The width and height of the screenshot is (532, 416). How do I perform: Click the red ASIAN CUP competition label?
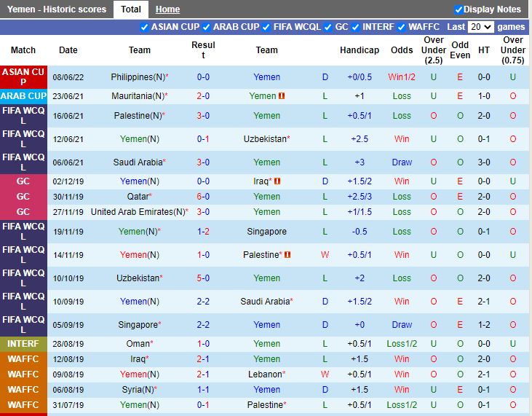point(23,76)
